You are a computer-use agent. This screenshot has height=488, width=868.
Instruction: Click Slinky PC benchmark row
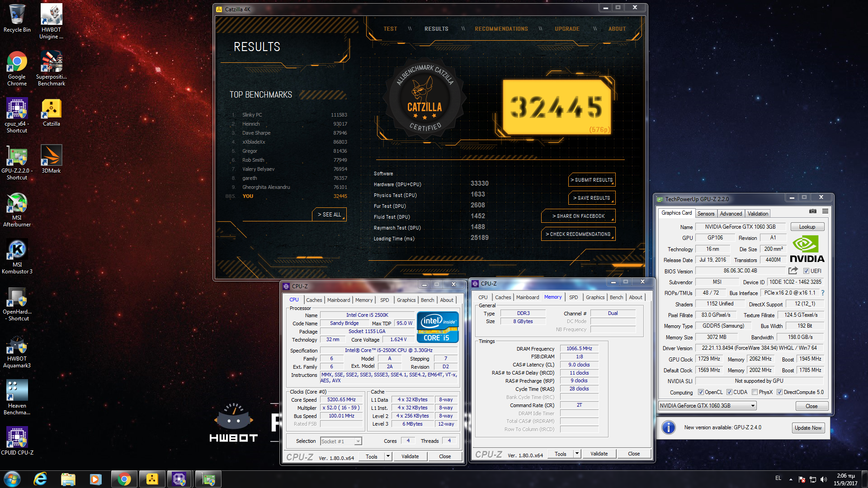[289, 115]
